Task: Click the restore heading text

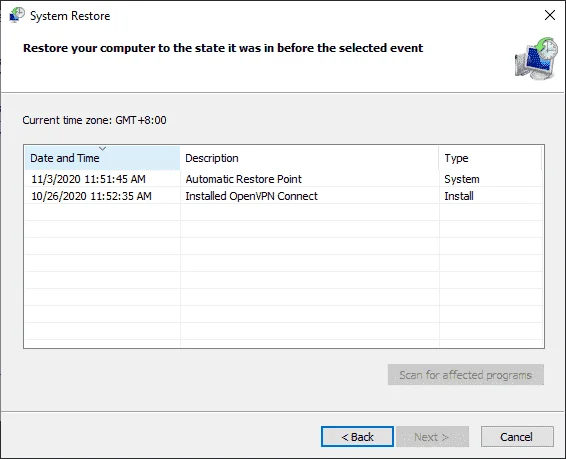Action: click(x=223, y=48)
